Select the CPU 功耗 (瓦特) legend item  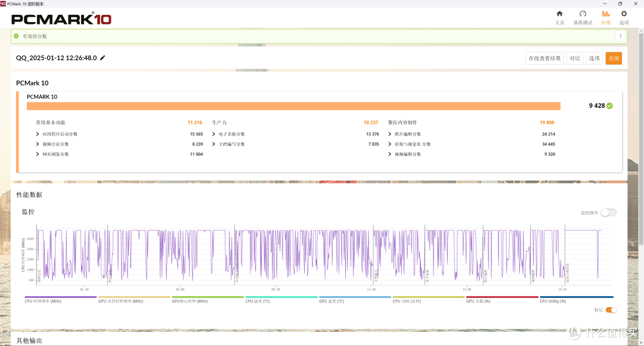pos(428,300)
